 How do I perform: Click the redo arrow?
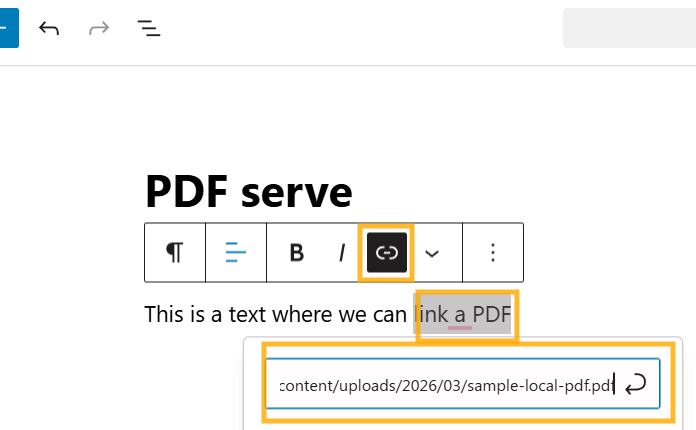99,28
